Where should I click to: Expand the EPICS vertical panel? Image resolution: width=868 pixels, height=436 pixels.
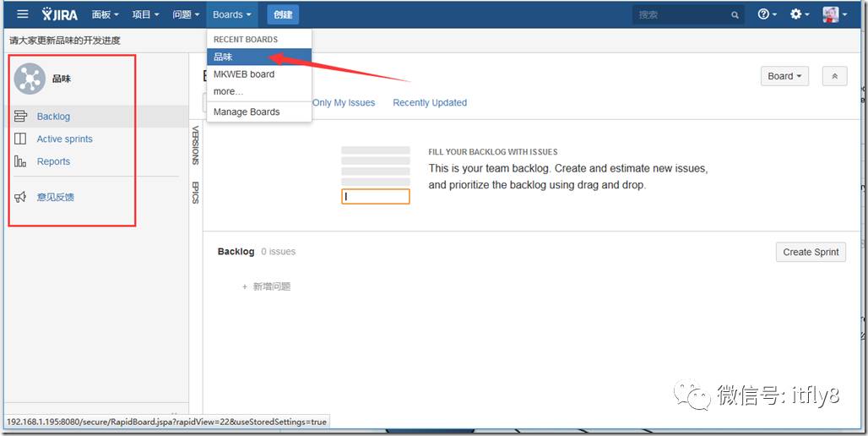(195, 193)
